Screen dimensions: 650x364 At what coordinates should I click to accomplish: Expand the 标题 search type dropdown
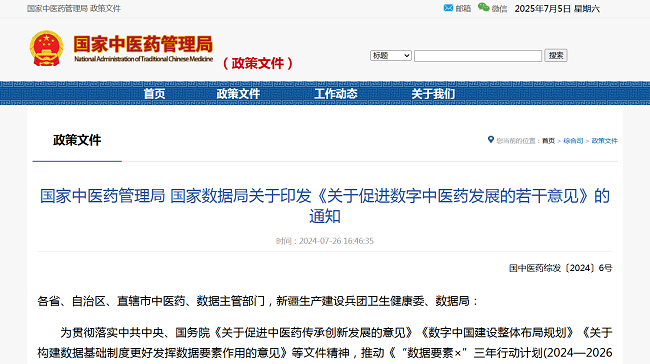(390, 56)
